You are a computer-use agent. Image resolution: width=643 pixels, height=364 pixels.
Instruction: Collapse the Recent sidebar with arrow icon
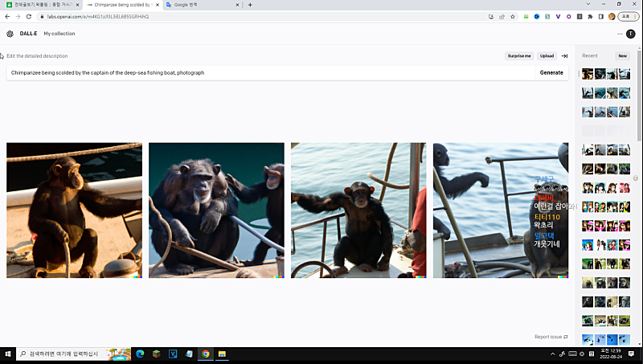click(565, 56)
